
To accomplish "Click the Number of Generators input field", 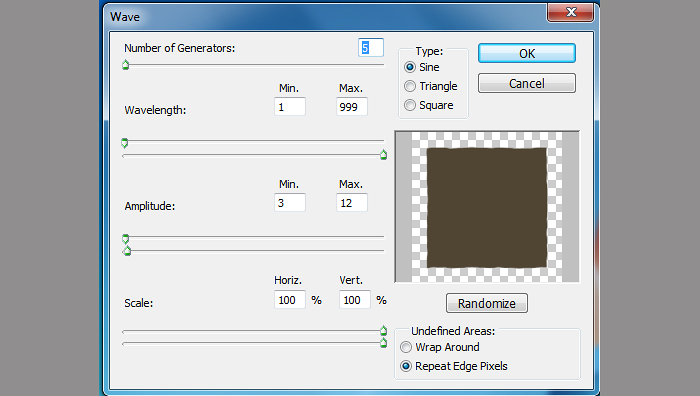I will pyautogui.click(x=371, y=47).
